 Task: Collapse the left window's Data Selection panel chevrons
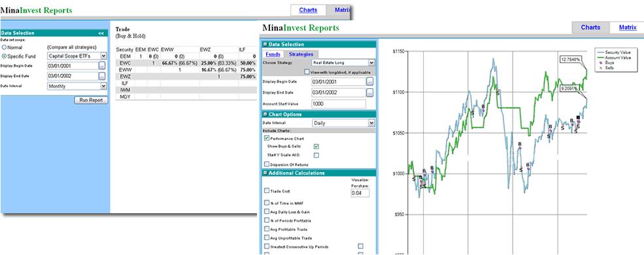coord(101,33)
